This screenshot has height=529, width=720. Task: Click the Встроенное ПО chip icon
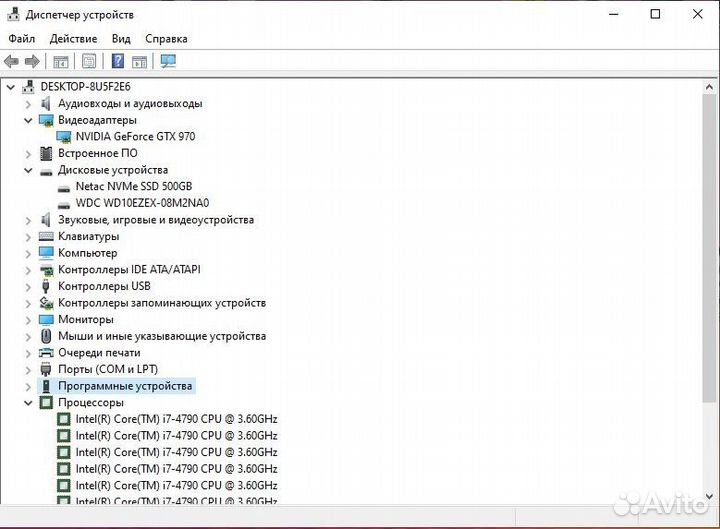(x=46, y=153)
